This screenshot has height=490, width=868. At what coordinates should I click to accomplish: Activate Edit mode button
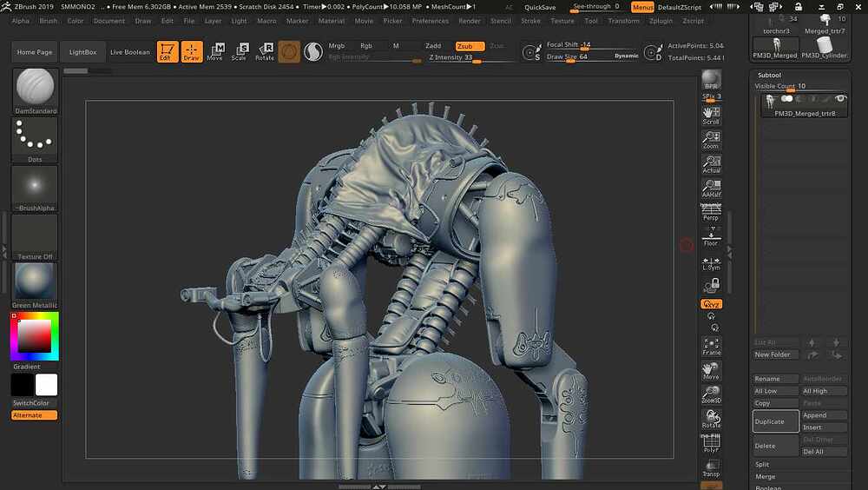168,51
